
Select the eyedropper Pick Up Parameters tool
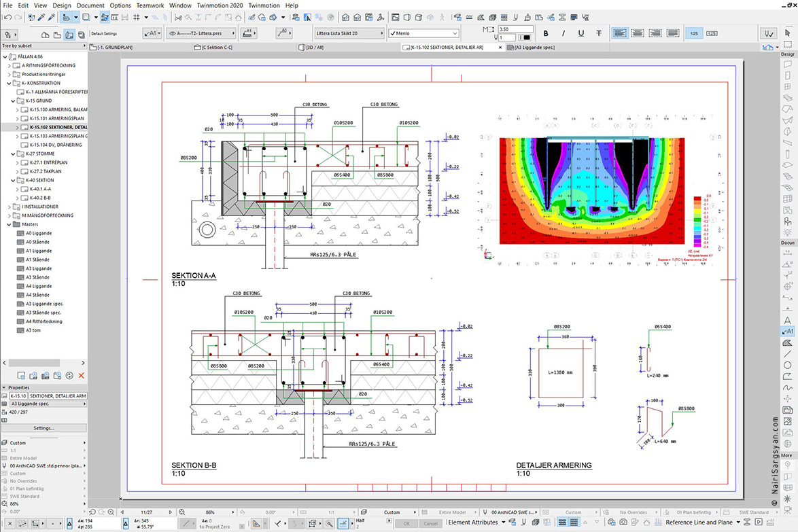41,17
